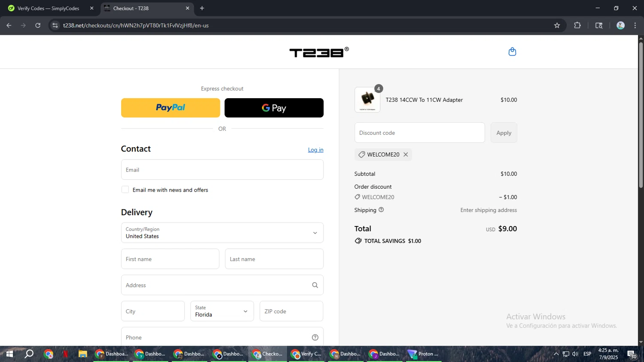Go back to the previous page
Viewport: 644px width, 362px height.
9,25
